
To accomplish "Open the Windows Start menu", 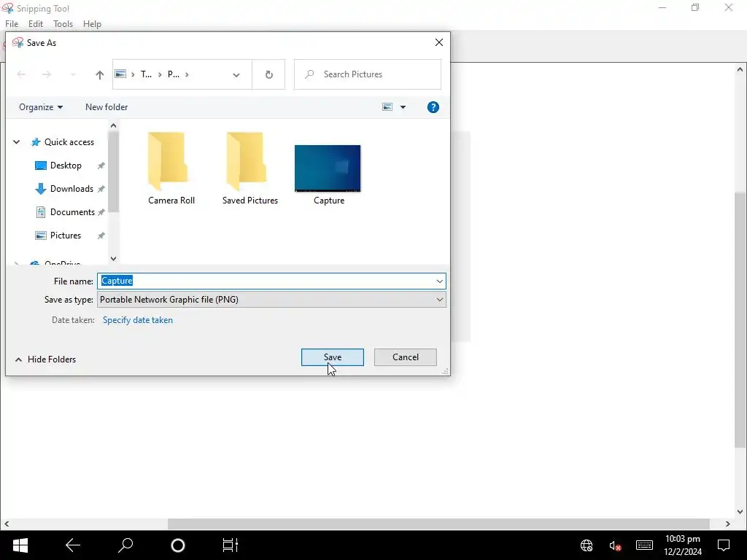I will (20, 545).
